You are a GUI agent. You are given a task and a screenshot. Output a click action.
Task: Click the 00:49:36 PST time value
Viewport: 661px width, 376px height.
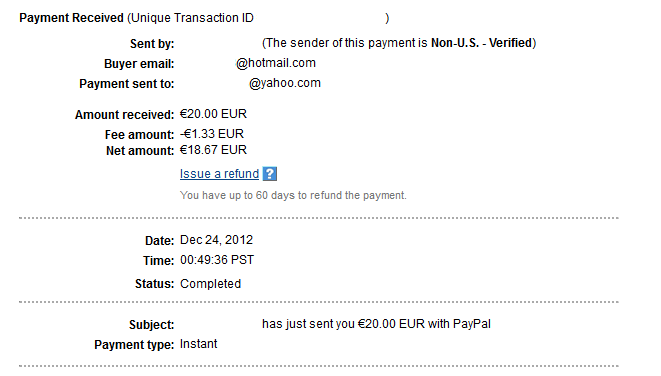tap(217, 260)
